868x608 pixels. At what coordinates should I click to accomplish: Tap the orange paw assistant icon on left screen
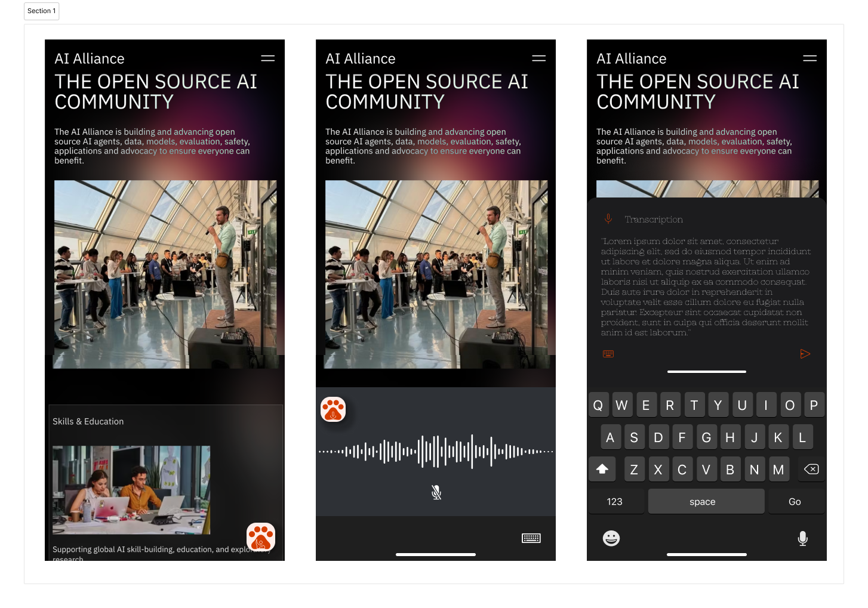pos(261,537)
